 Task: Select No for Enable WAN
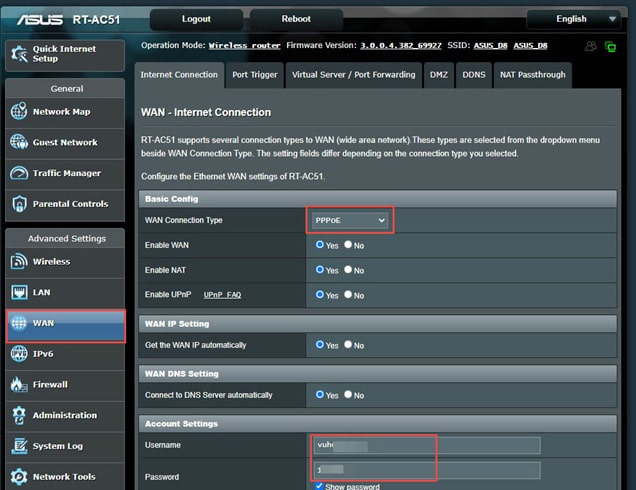[x=348, y=245]
